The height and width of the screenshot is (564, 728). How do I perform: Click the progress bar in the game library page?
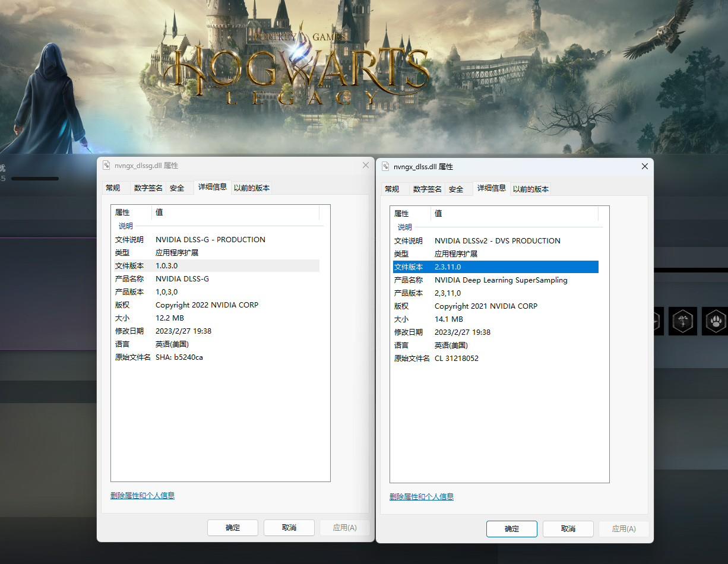pos(35,178)
